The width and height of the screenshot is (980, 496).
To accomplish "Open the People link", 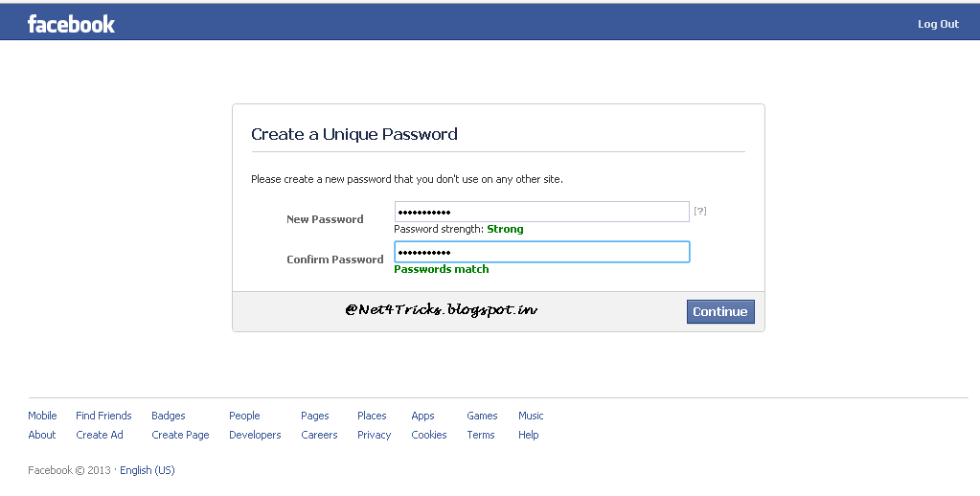I will (x=244, y=416).
